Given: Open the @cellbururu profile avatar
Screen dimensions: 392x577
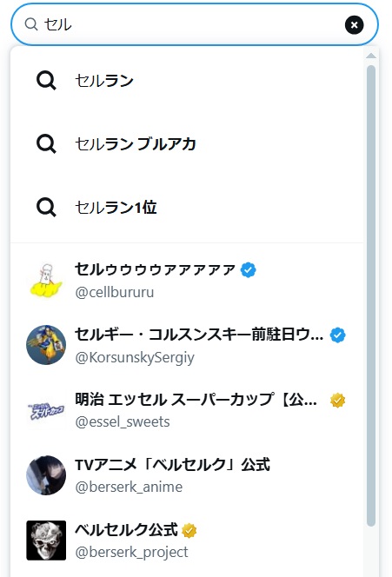Looking at the screenshot, I should [x=46, y=280].
